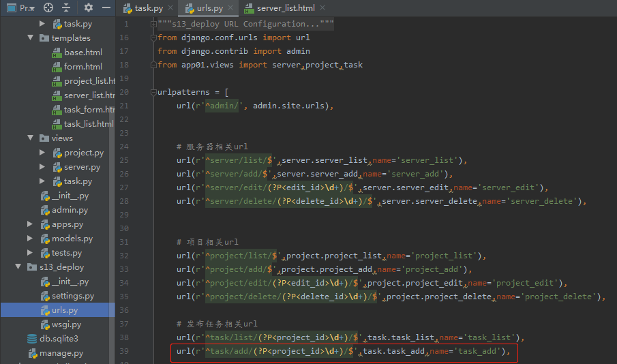The image size is (617, 364).
Task: Expand tests.py node in tree
Action: pos(30,252)
